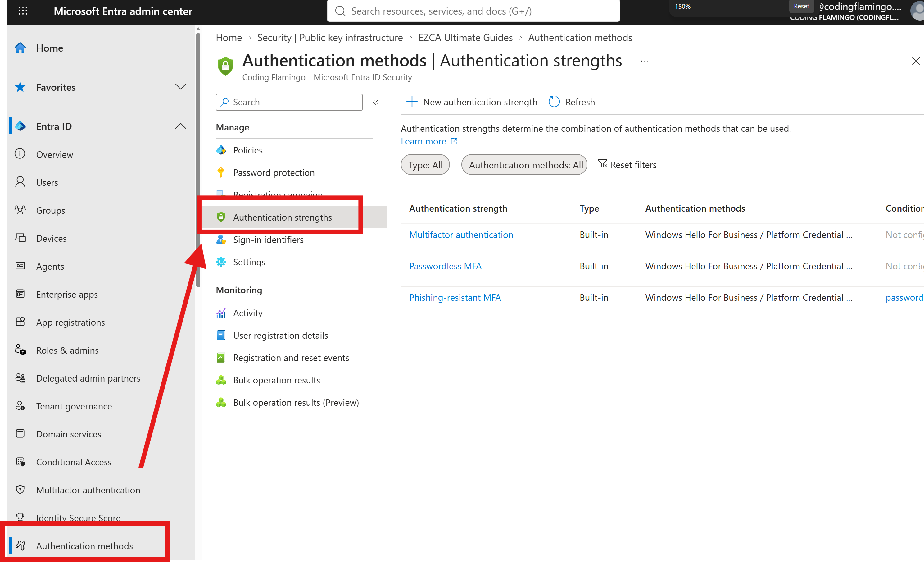Click the Conditional Access icon

click(x=20, y=462)
